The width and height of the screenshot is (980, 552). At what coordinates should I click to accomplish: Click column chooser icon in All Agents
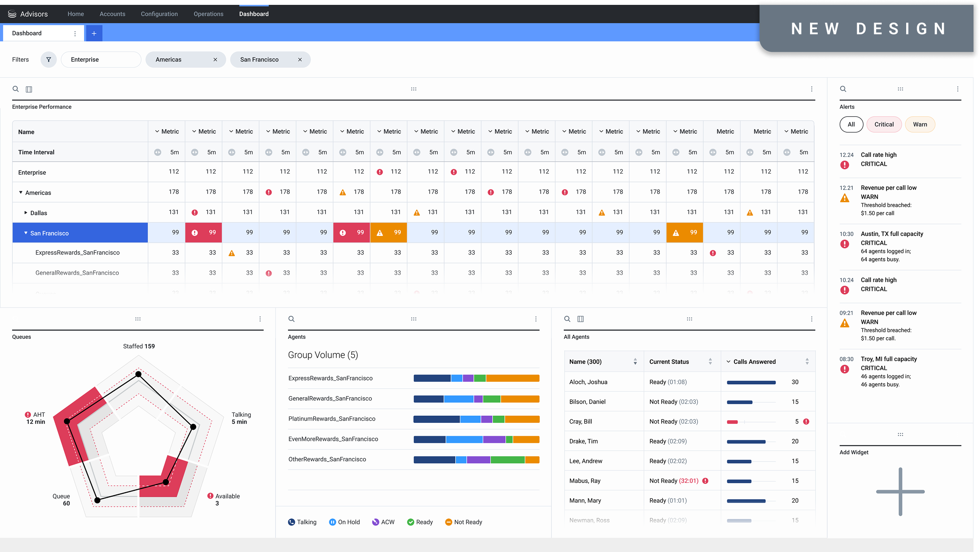click(x=580, y=319)
